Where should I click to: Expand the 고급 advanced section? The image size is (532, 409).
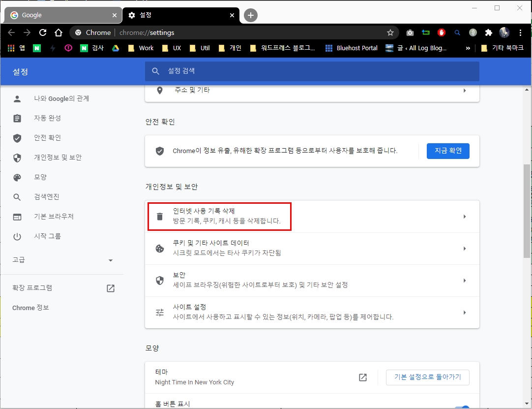pyautogui.click(x=62, y=260)
